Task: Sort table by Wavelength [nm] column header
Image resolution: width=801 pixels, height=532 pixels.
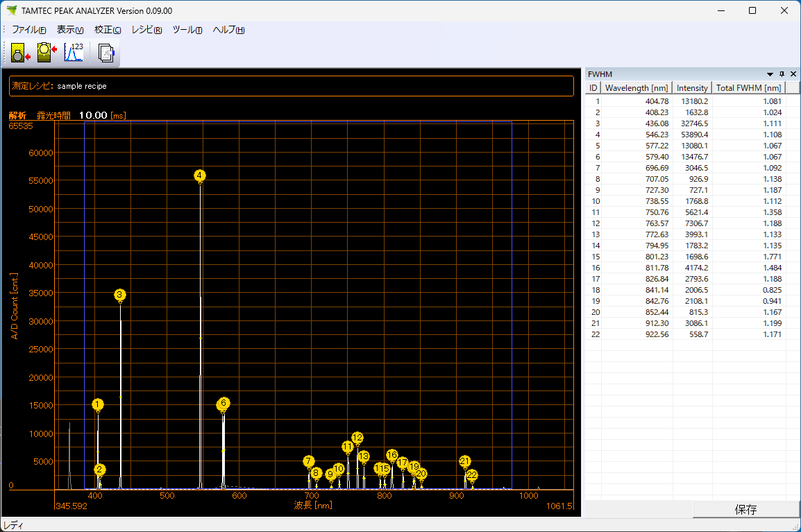Action: [x=636, y=88]
